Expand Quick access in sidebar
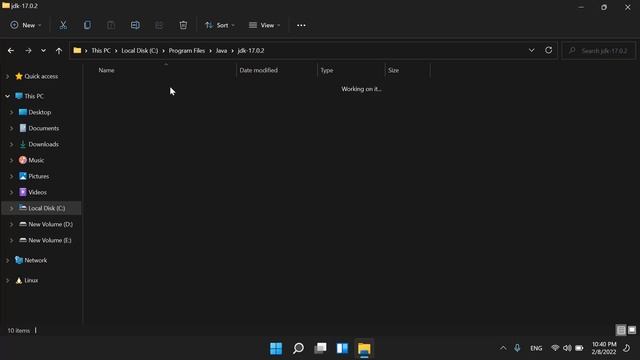640x360 pixels. (x=7, y=76)
